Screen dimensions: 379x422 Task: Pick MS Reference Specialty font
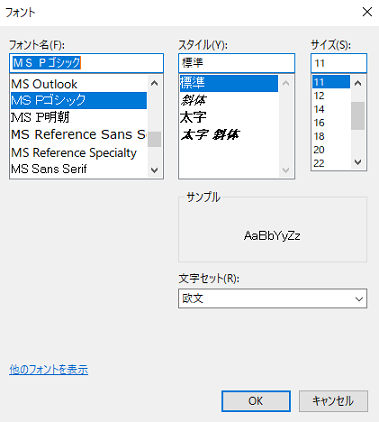click(x=79, y=152)
